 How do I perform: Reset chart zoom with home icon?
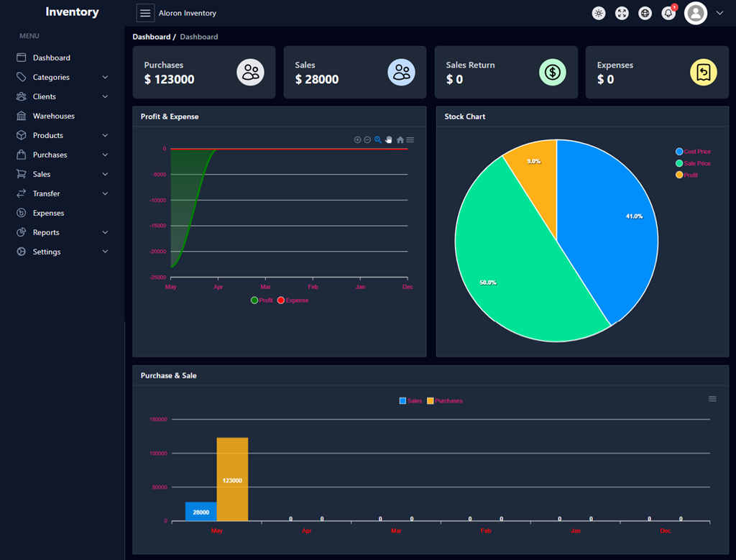coord(400,139)
